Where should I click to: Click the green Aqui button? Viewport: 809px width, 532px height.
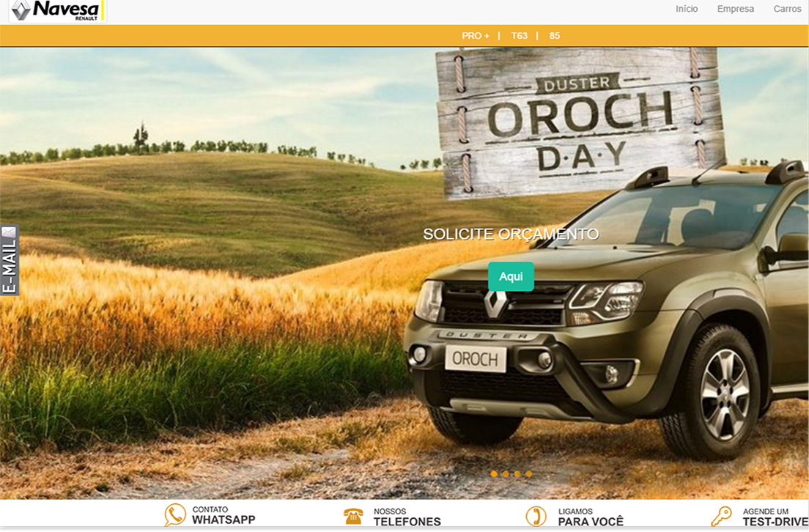point(511,276)
